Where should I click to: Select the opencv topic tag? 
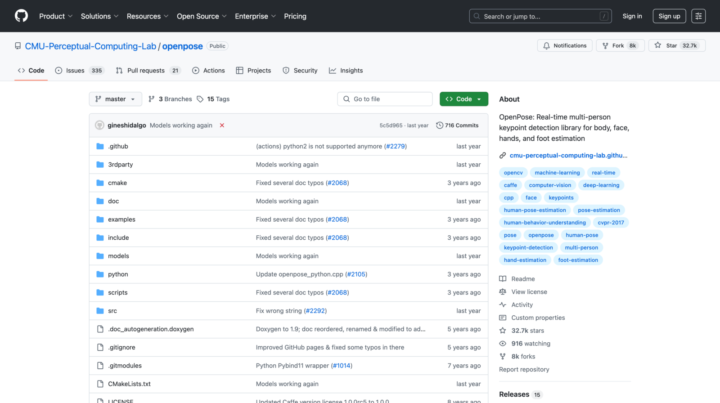513,173
